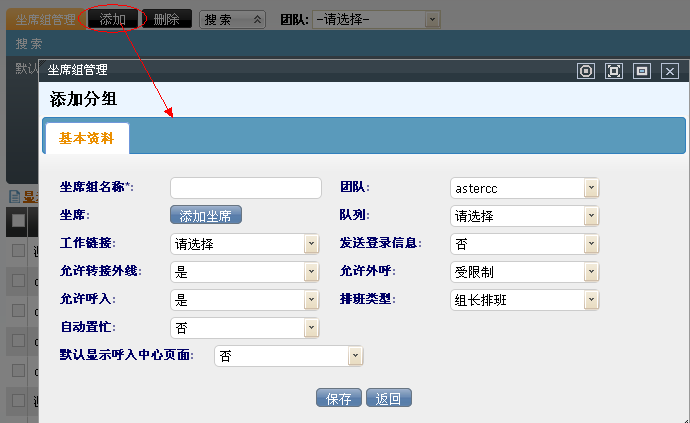Click the 添加 menu item in top toolbar
This screenshot has width=690, height=423.
coord(112,19)
